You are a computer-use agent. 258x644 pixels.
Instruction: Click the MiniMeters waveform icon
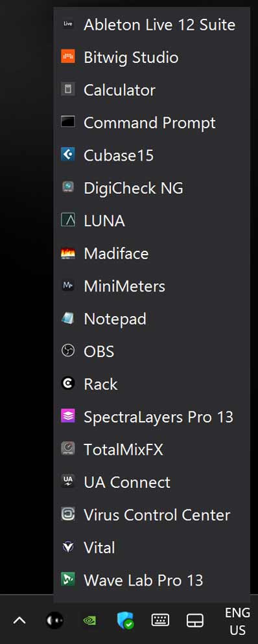68,286
